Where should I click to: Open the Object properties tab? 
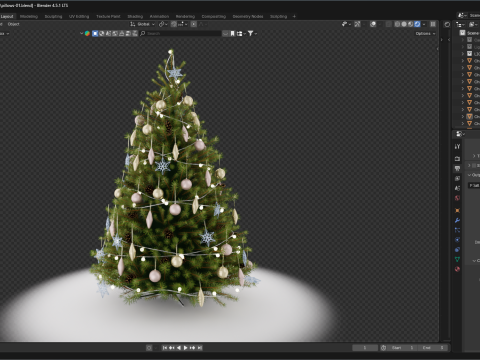click(457, 210)
